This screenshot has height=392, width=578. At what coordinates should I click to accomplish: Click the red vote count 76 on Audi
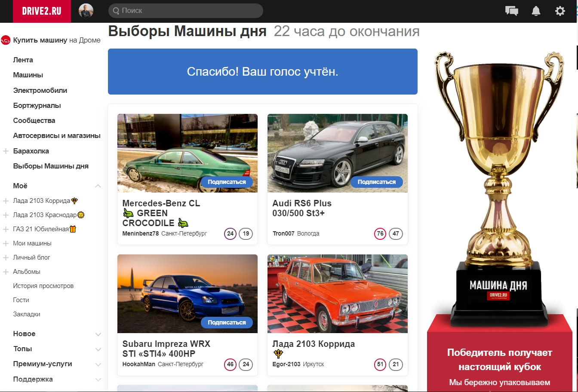coord(380,234)
